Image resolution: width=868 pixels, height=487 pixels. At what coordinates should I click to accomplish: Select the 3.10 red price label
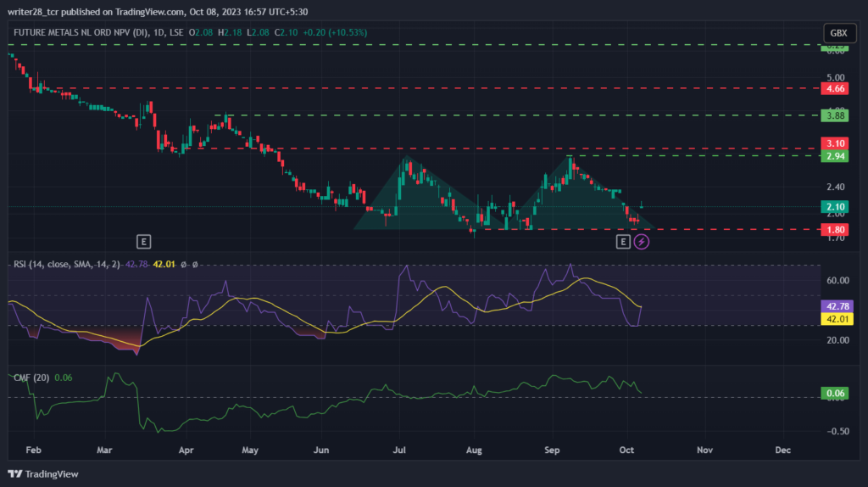pos(835,143)
